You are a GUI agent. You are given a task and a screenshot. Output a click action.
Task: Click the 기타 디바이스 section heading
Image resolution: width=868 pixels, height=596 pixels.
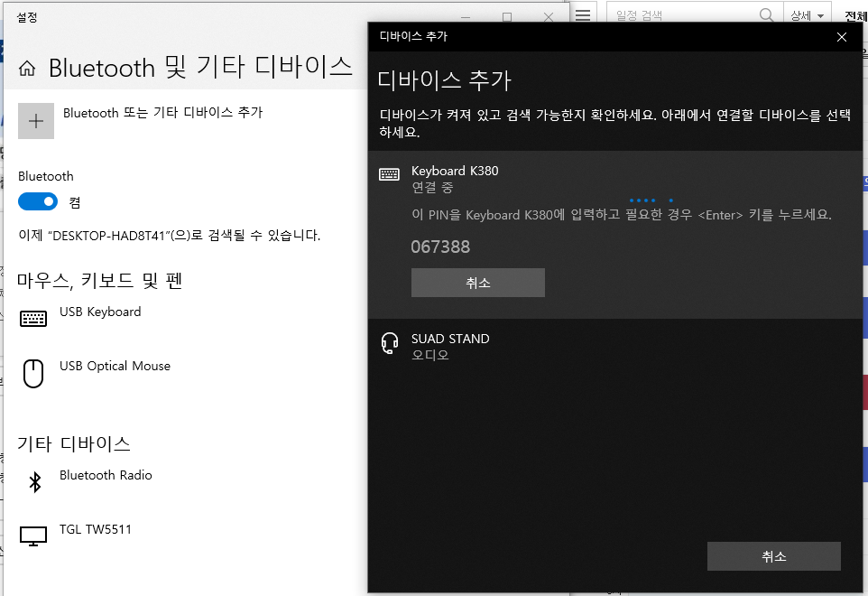74,443
